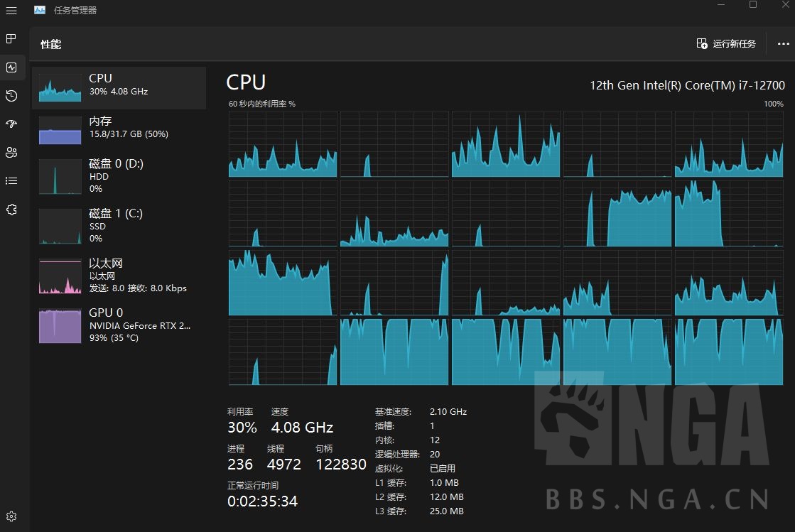
Task: Open the hamburger navigation menu
Action: click(x=11, y=10)
